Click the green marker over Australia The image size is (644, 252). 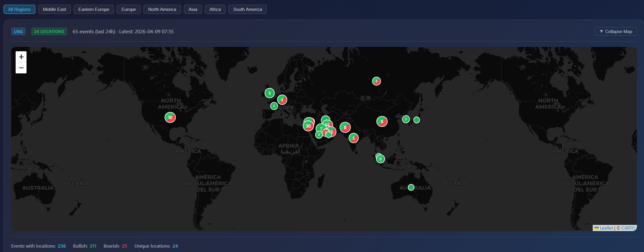point(411,187)
